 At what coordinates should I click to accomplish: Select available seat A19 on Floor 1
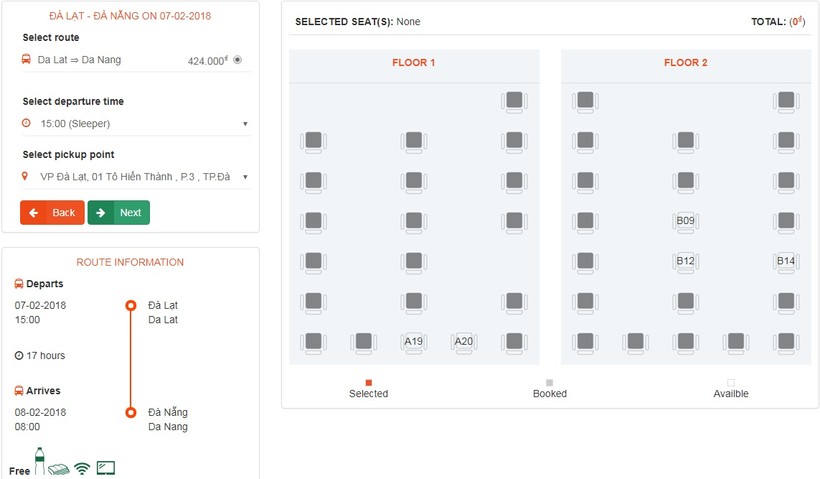coord(414,343)
